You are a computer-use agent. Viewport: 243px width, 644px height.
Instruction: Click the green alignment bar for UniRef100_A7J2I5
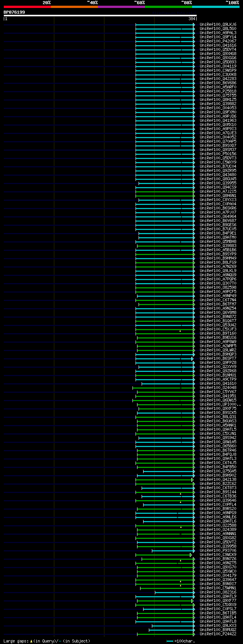tap(165, 191)
